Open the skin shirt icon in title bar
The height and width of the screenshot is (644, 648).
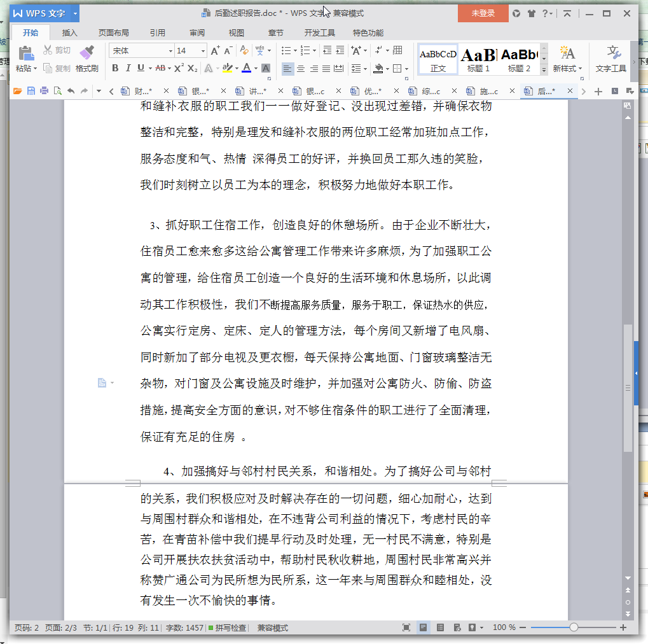(532, 13)
